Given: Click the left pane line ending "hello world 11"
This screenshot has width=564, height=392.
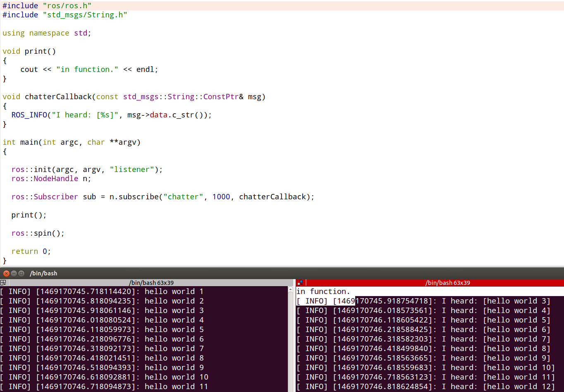Looking at the screenshot, I should (104, 387).
